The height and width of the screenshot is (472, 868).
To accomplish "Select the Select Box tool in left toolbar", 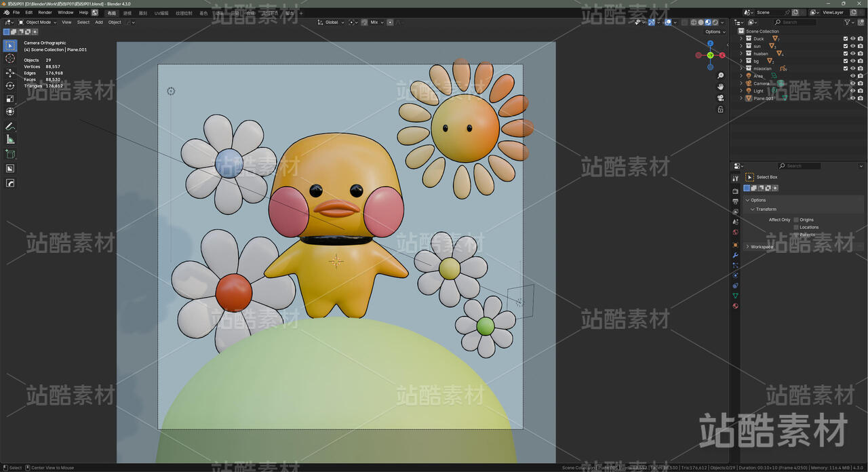I will [x=10, y=45].
